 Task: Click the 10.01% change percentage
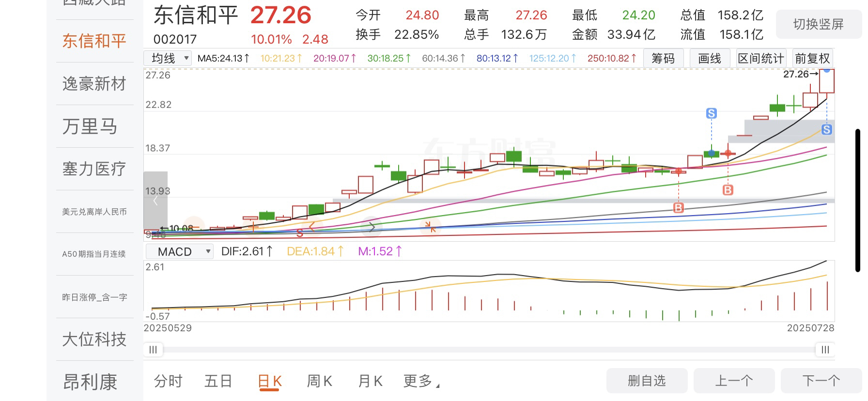click(271, 39)
